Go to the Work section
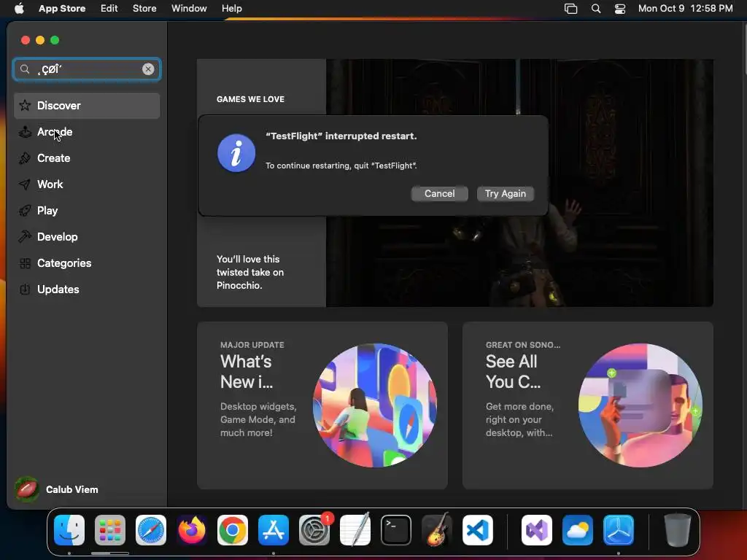Image resolution: width=747 pixels, height=560 pixels. [x=87, y=184]
